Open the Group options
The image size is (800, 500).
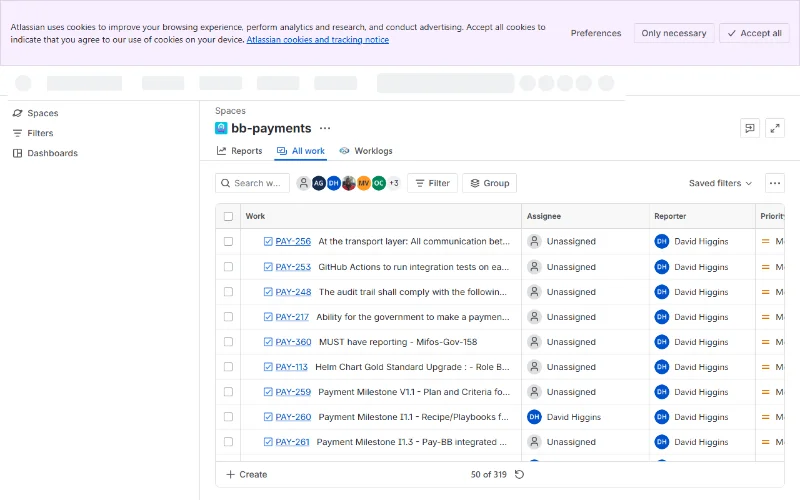pyautogui.click(x=489, y=183)
